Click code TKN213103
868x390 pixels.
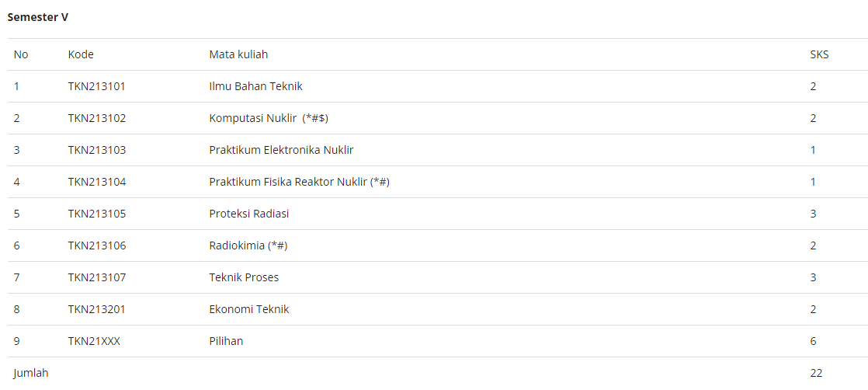tap(97, 150)
